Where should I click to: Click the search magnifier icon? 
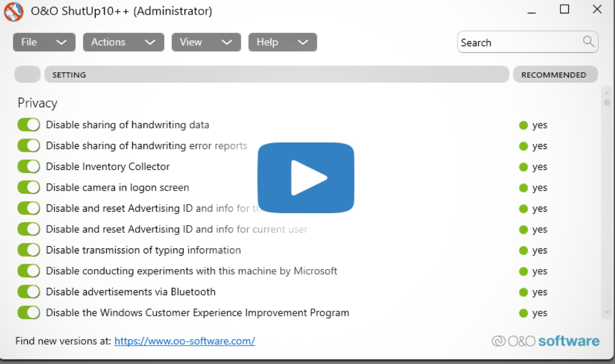[588, 42]
